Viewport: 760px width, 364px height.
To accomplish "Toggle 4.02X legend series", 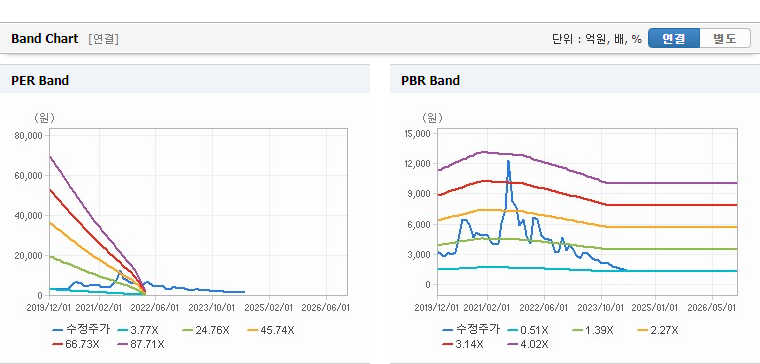I will point(528,344).
